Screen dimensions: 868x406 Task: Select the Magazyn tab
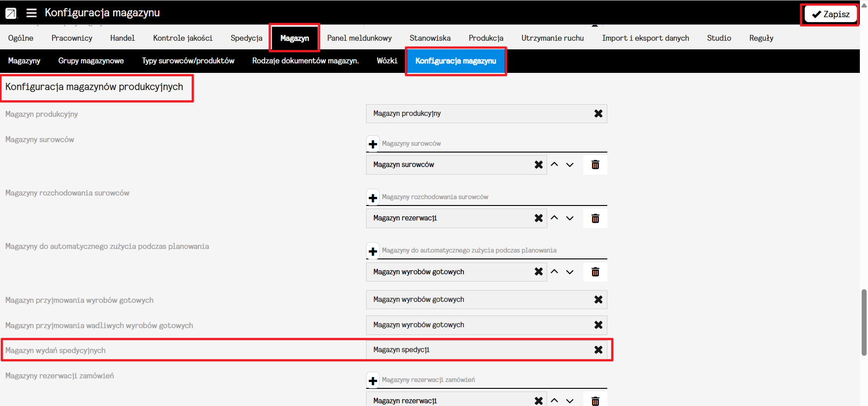click(x=295, y=38)
